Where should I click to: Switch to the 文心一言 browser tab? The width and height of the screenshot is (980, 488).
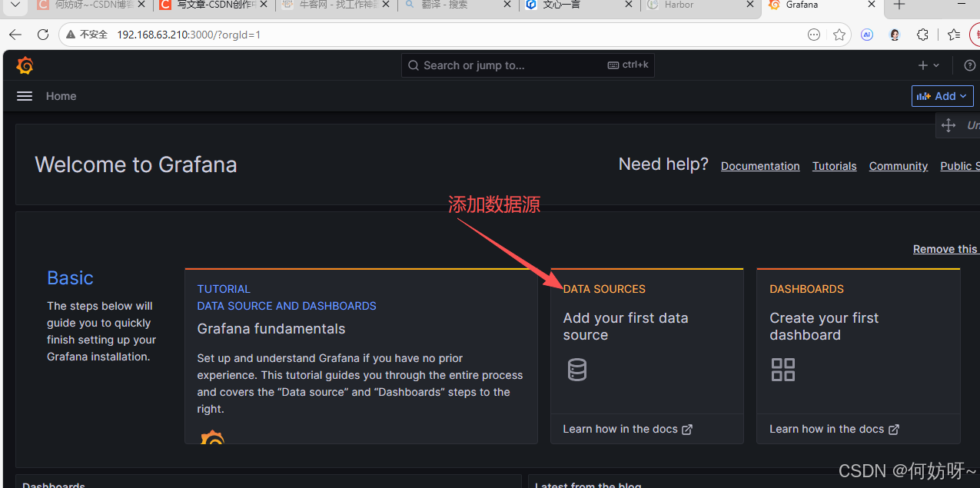[580, 5]
